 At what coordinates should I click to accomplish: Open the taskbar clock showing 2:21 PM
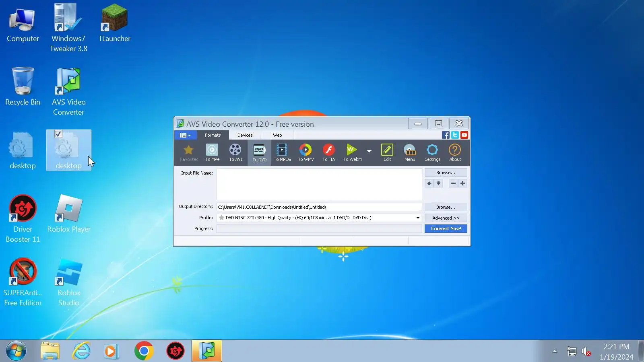[616, 352]
